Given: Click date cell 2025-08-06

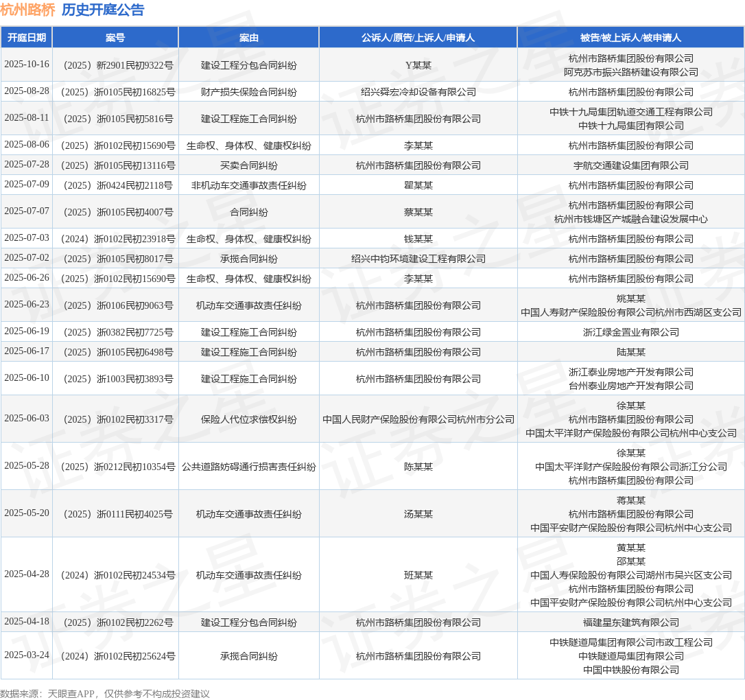Looking at the screenshot, I should point(27,145).
